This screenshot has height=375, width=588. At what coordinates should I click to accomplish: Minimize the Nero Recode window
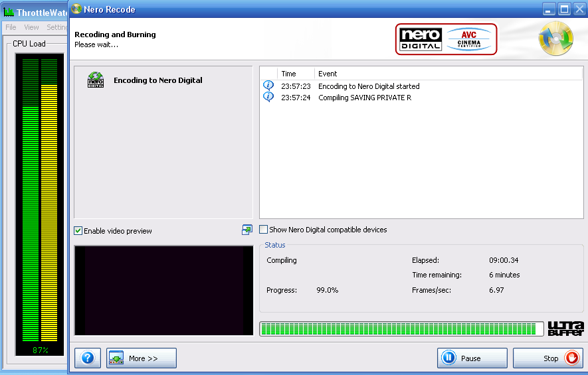click(x=549, y=9)
